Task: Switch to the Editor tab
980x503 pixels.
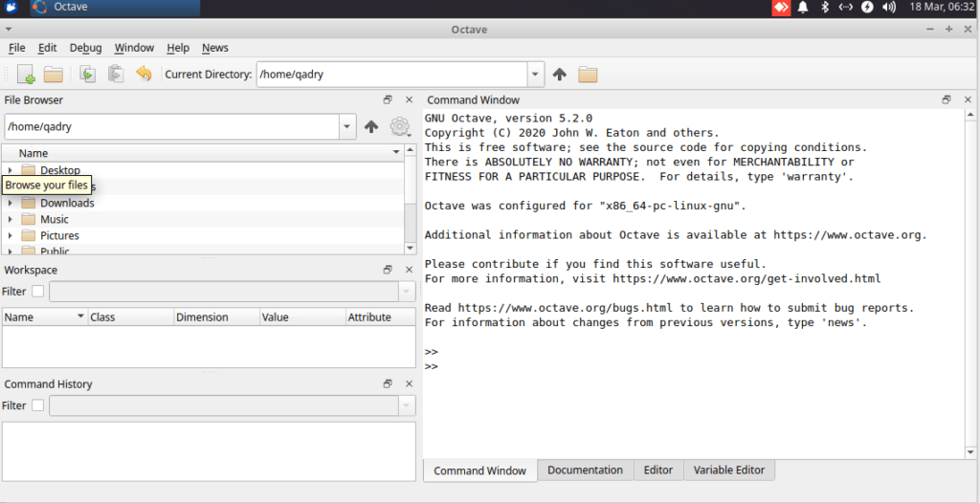Action: (658, 470)
